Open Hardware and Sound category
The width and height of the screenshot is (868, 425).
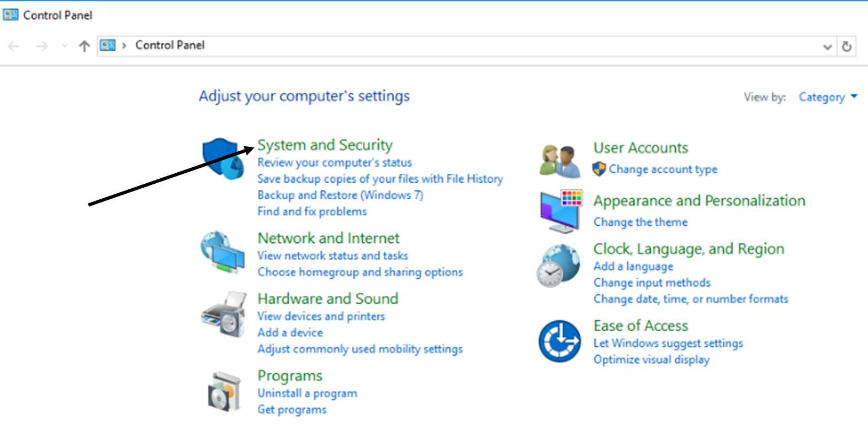pos(328,299)
